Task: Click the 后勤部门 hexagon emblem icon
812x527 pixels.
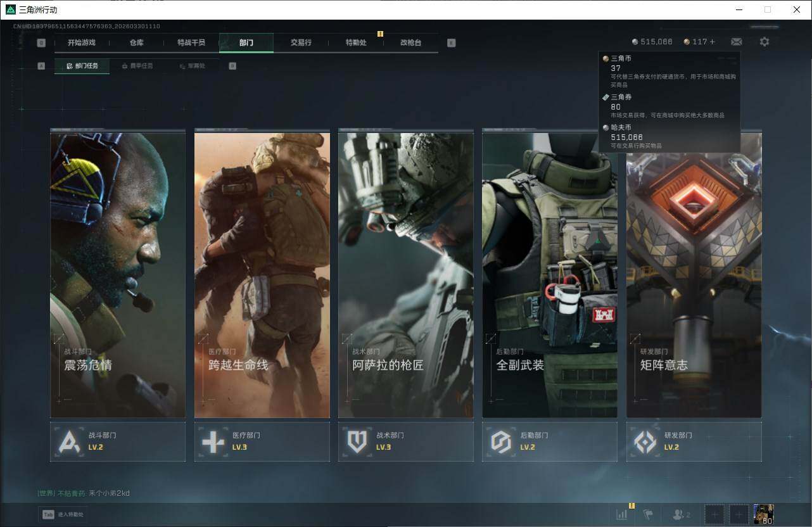Action: click(501, 441)
